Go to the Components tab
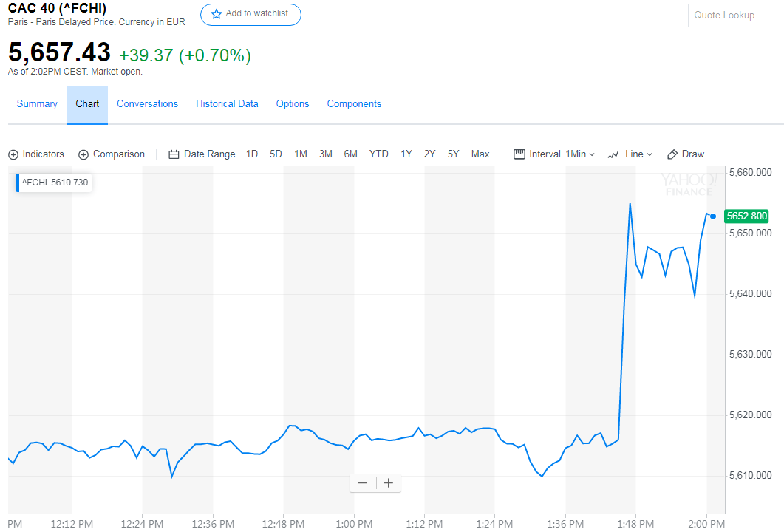784x532 pixels. pyautogui.click(x=354, y=104)
